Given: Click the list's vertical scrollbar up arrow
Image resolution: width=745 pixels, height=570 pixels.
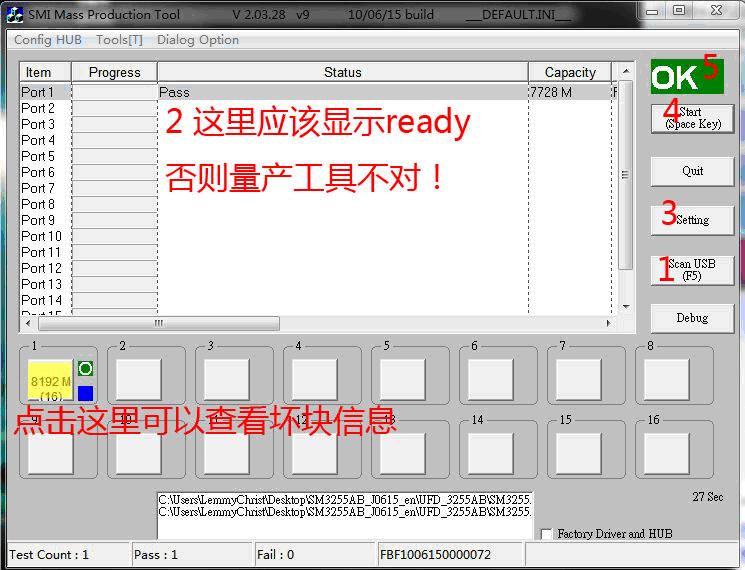Looking at the screenshot, I should 626,71.
